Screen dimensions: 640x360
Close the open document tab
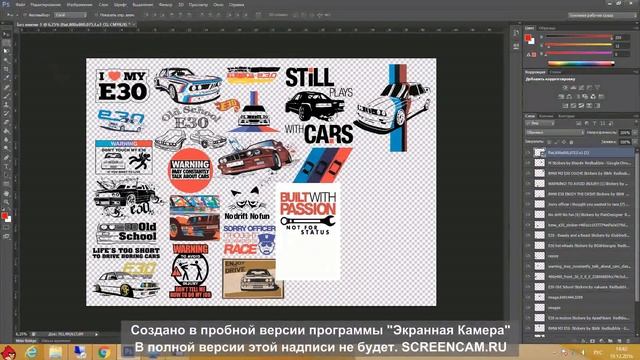point(134,24)
